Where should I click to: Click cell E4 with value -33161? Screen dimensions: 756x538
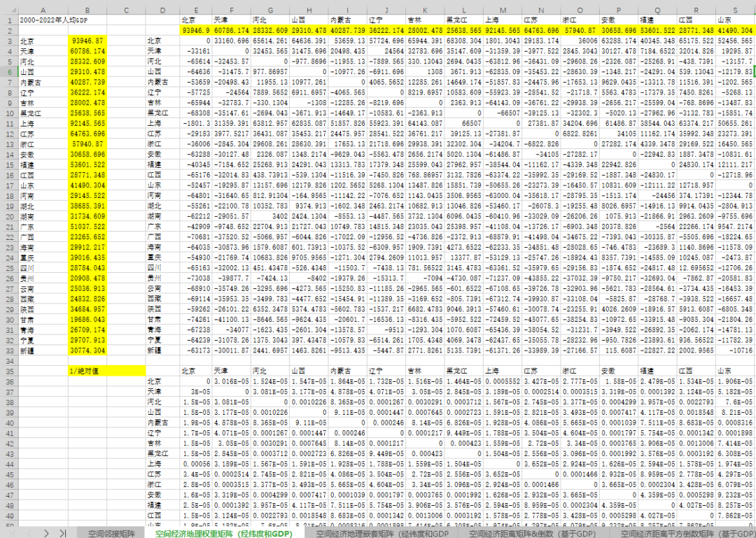195,51
